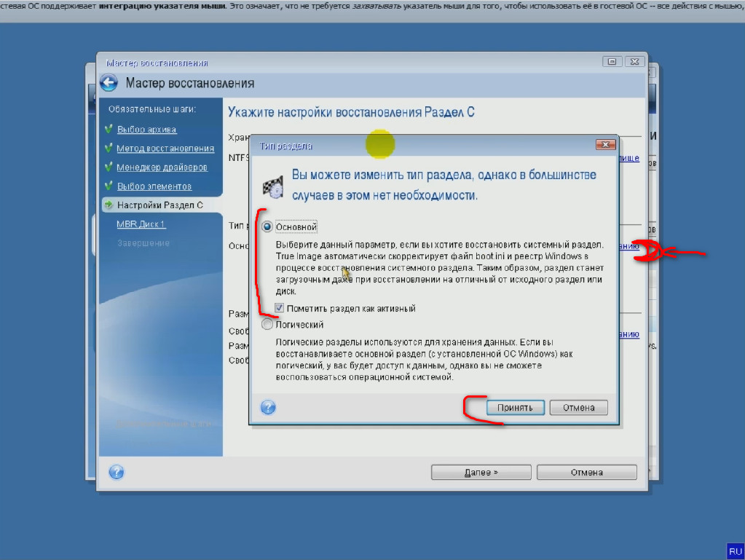Toggle the Пометить раздел как активный checkbox
Screen dimensions: 745x560
(x=280, y=309)
